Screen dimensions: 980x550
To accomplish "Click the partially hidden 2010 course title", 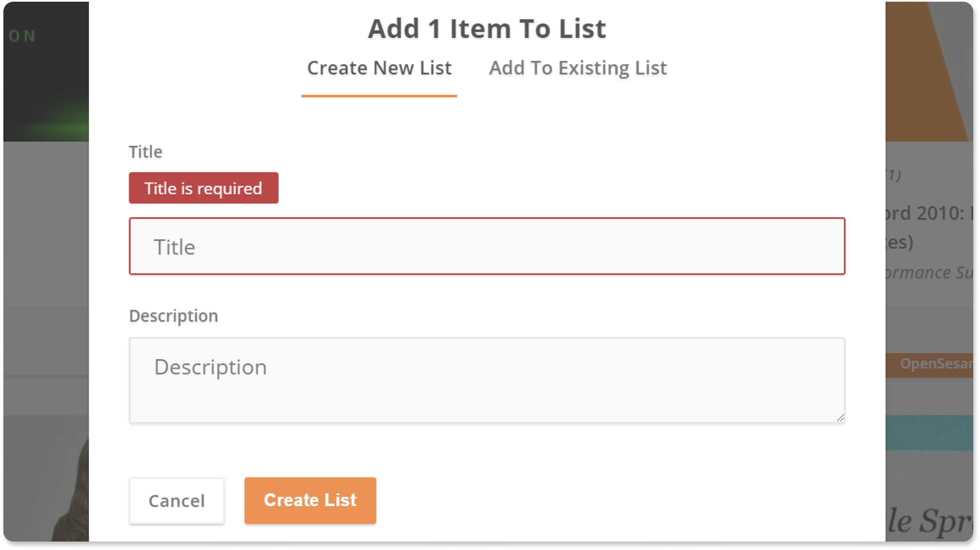I will pos(929,228).
